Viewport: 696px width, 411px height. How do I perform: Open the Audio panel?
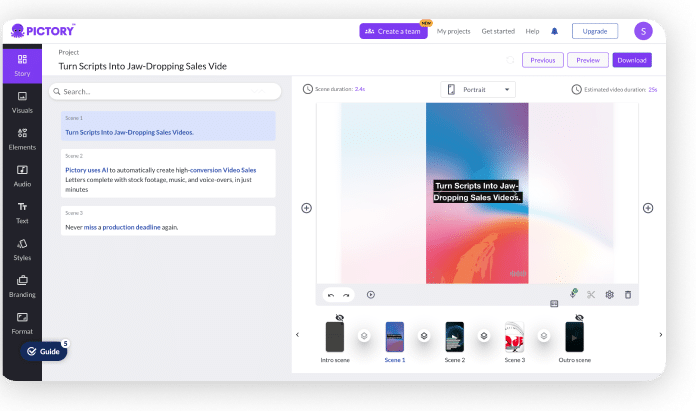[22, 176]
